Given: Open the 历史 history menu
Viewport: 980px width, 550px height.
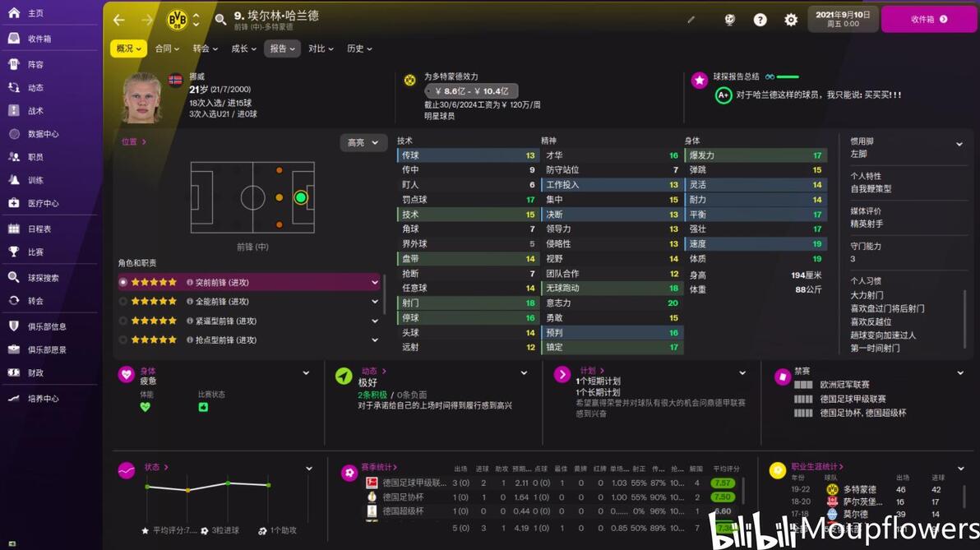Looking at the screenshot, I should 359,49.
